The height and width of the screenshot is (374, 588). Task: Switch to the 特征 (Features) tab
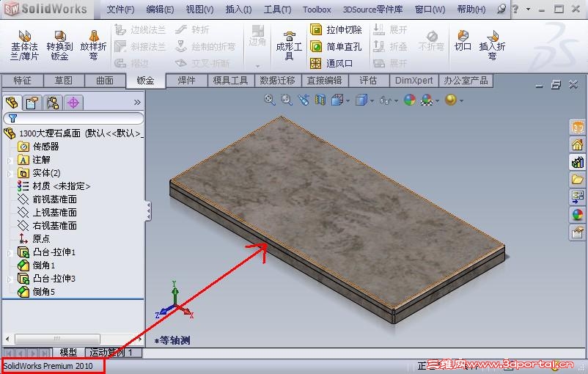pyautogui.click(x=23, y=81)
